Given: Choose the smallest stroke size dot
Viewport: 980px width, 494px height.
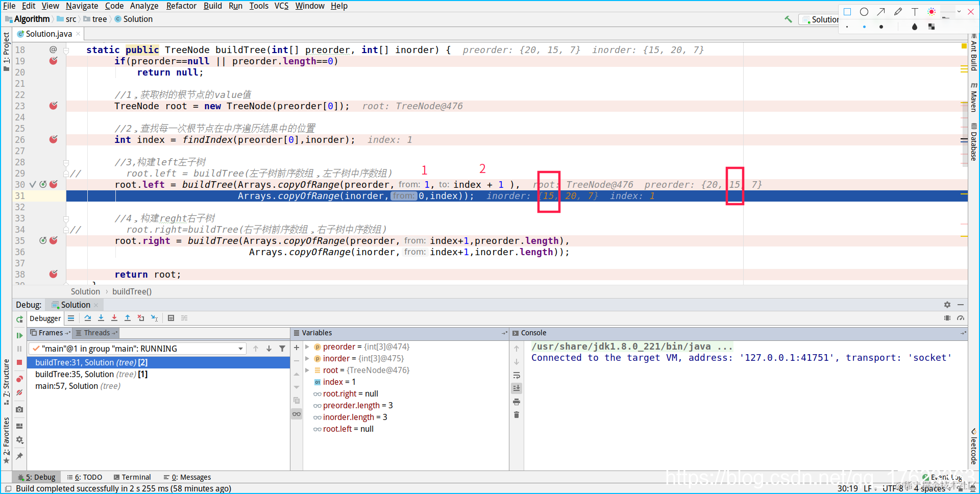Looking at the screenshot, I should [x=847, y=27].
